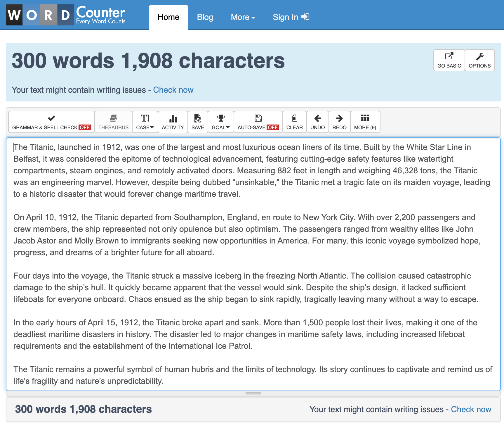Open the Activity panel
504x425 pixels.
tap(173, 122)
